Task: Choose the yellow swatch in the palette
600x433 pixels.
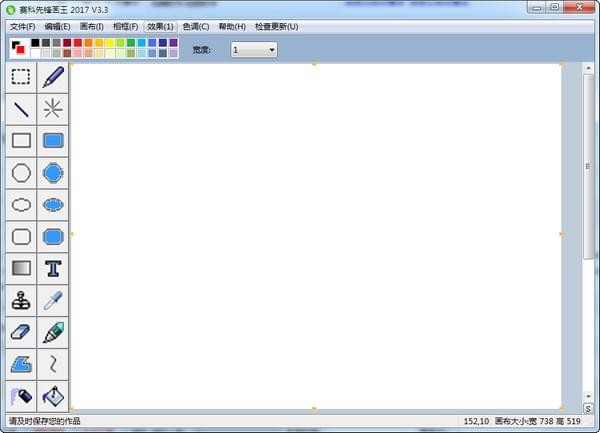Action: pyautogui.click(x=110, y=43)
